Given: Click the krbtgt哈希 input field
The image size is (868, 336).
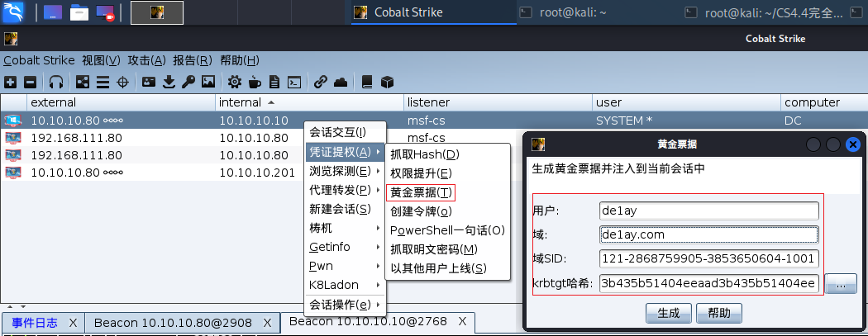Looking at the screenshot, I should [708, 283].
